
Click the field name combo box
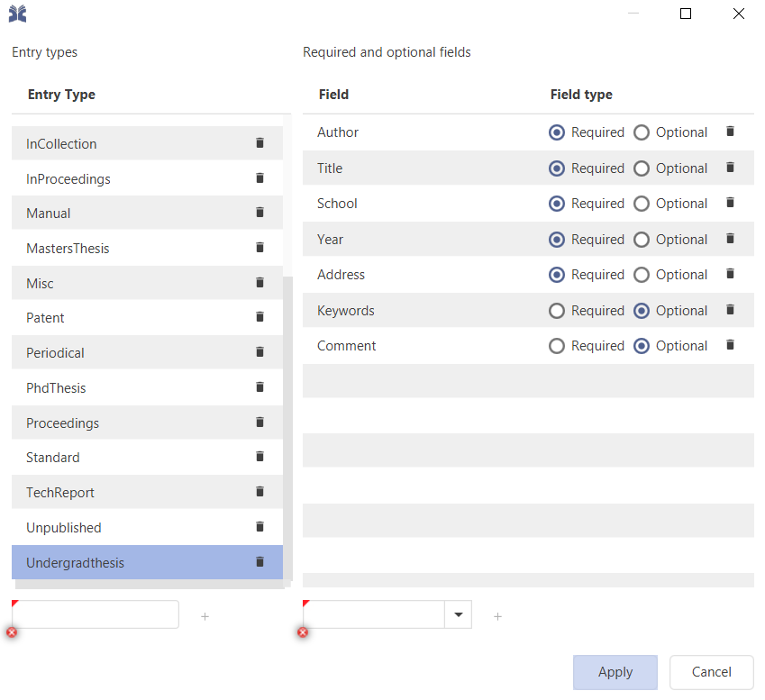pyautogui.click(x=374, y=614)
